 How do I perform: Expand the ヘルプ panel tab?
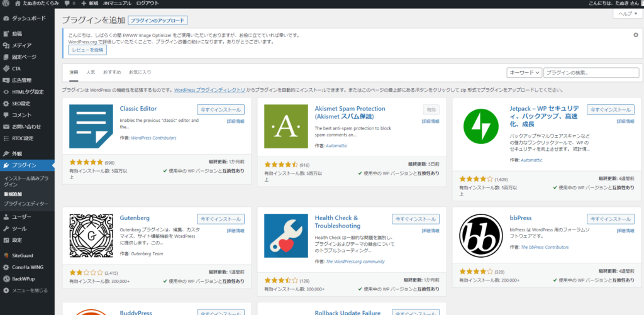tap(628, 14)
